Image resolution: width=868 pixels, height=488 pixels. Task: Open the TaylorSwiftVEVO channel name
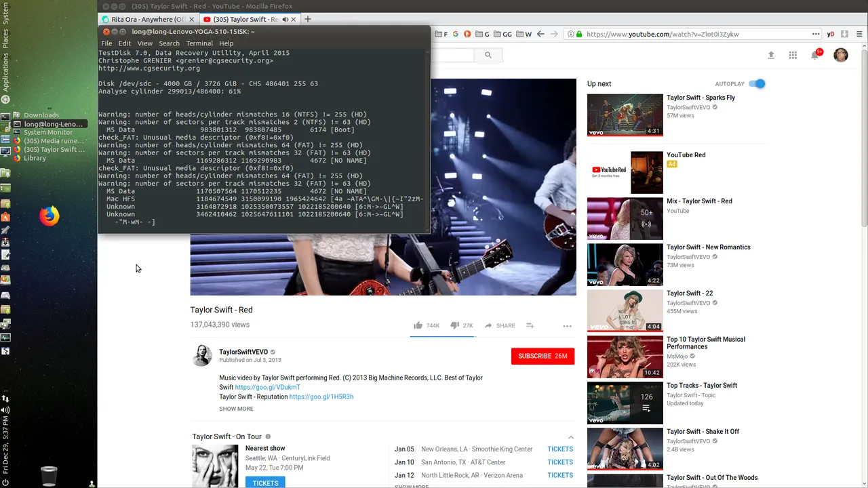[x=243, y=352]
